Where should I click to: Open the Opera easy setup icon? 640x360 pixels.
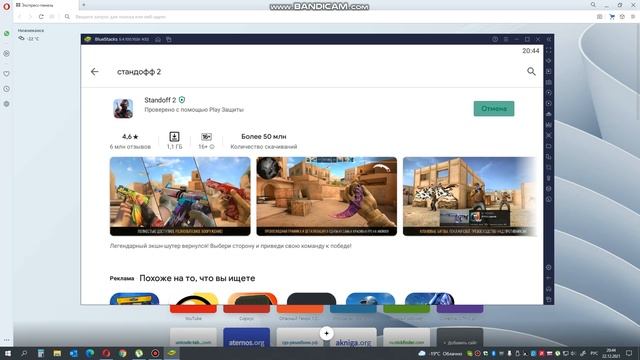[633, 17]
